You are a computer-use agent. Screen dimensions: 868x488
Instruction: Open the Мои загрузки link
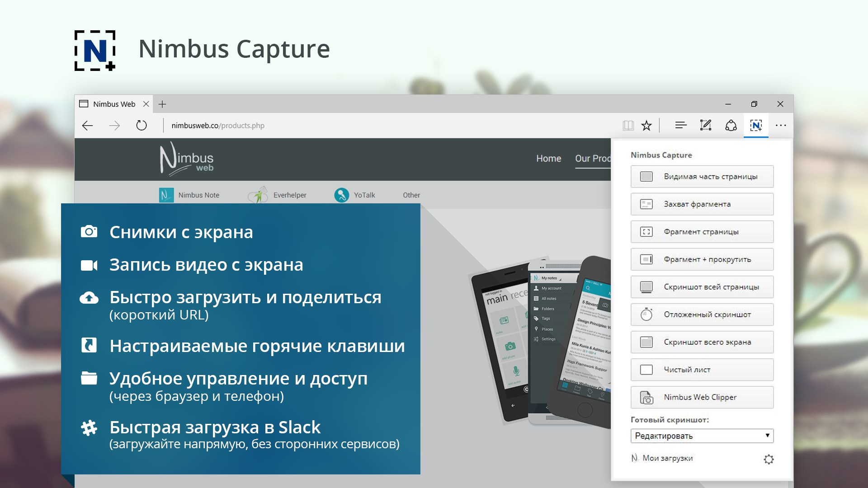tap(667, 458)
